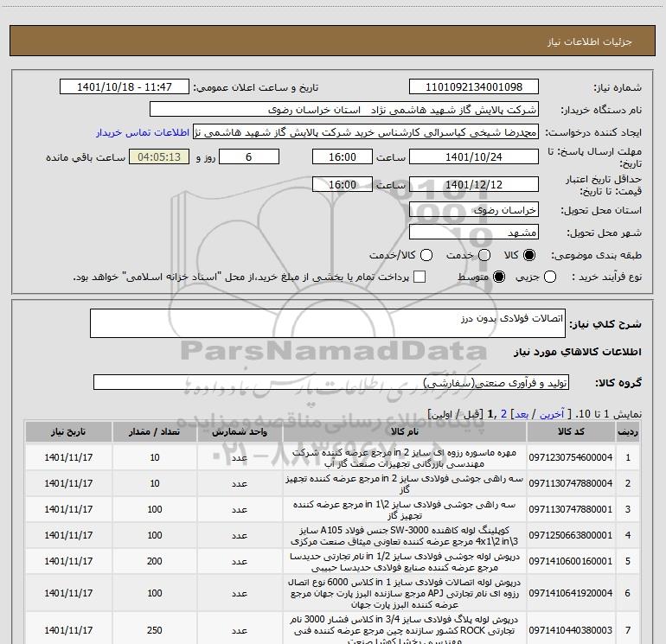Click item code 0971130747880001

pos(571,509)
